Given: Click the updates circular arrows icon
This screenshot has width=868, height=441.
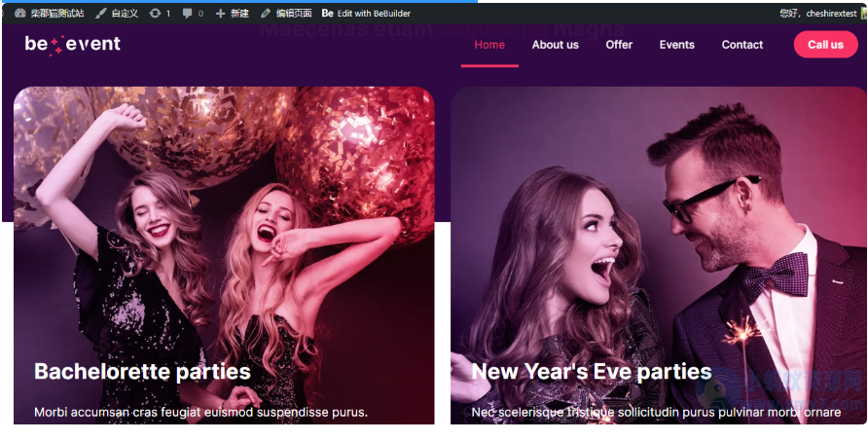Looking at the screenshot, I should pyautogui.click(x=155, y=14).
